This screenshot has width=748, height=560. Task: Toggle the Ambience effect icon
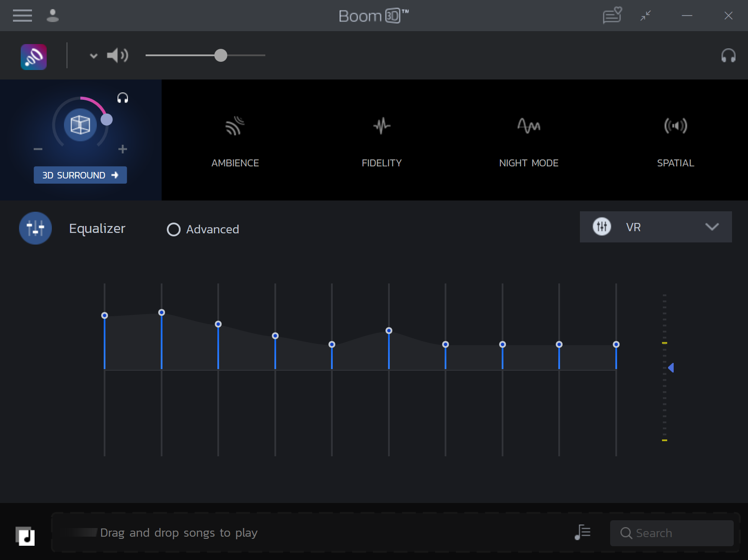[235, 126]
